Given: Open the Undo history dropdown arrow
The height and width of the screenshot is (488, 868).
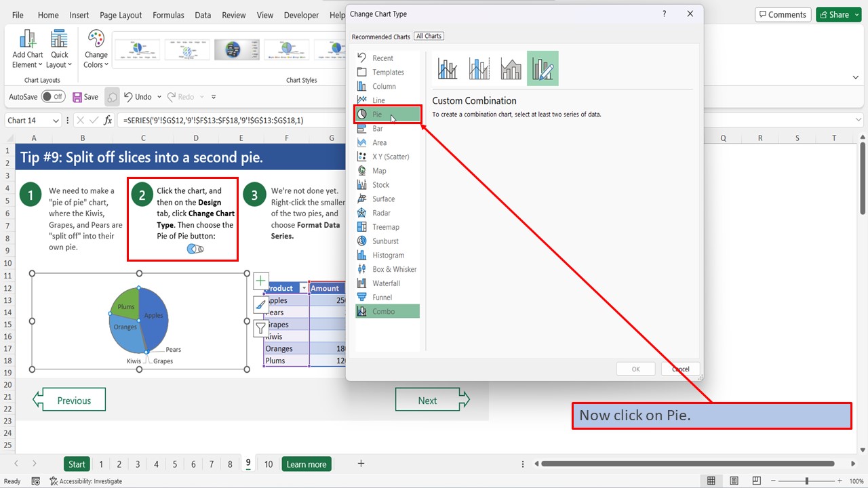Looking at the screenshot, I should 159,97.
